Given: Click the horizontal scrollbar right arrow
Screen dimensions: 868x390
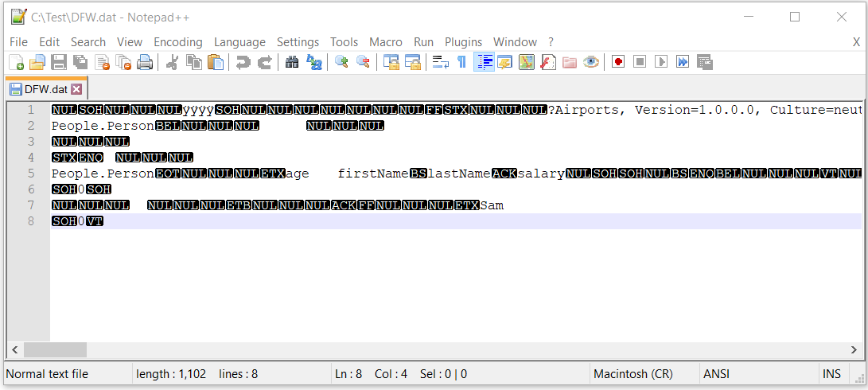Looking at the screenshot, I should pyautogui.click(x=854, y=349).
